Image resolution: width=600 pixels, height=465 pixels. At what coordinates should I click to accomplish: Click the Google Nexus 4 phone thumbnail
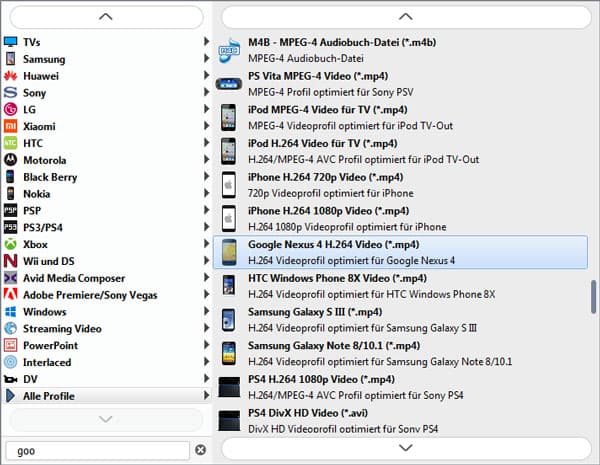[229, 252]
